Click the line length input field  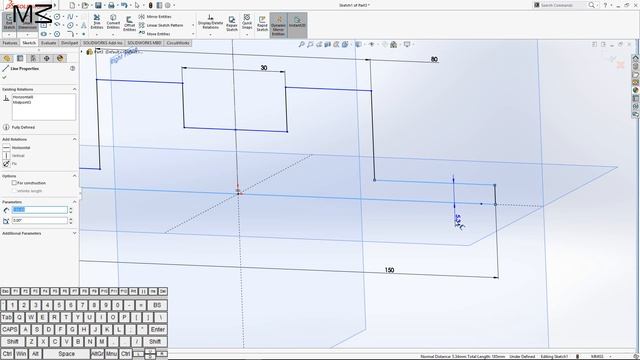click(x=39, y=210)
